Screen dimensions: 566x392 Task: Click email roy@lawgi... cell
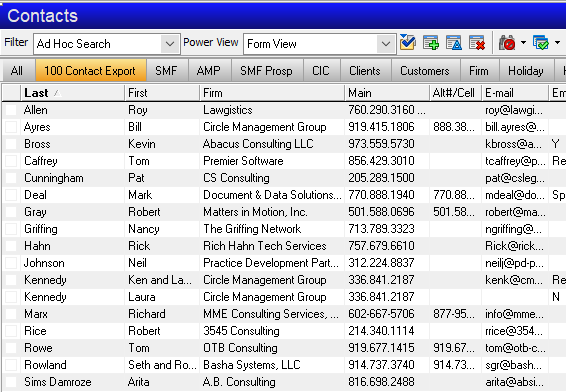pos(514,110)
